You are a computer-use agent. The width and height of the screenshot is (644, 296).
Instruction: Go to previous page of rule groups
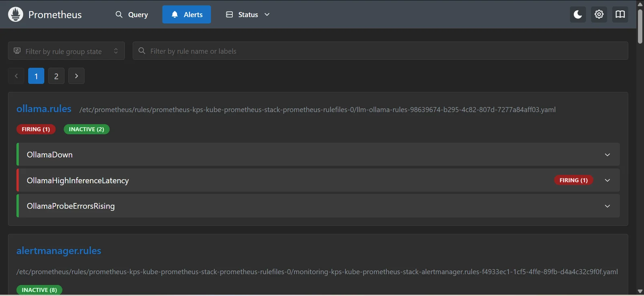click(x=16, y=76)
